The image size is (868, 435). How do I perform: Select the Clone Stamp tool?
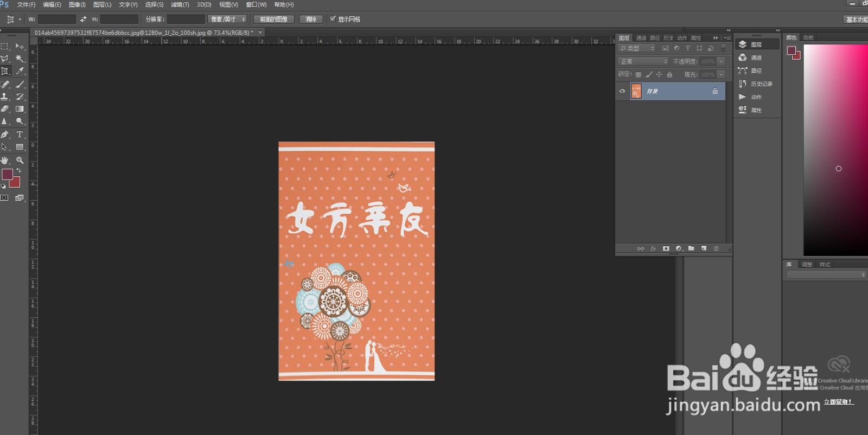pos(5,97)
